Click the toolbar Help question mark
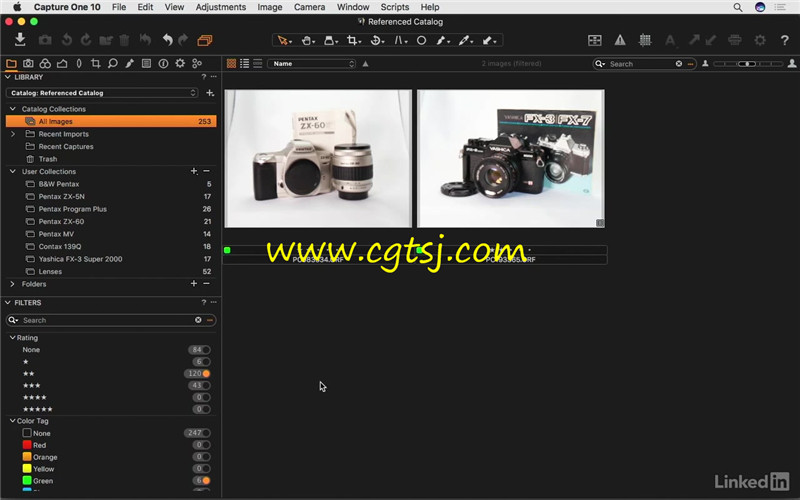800x500 pixels. click(x=785, y=40)
